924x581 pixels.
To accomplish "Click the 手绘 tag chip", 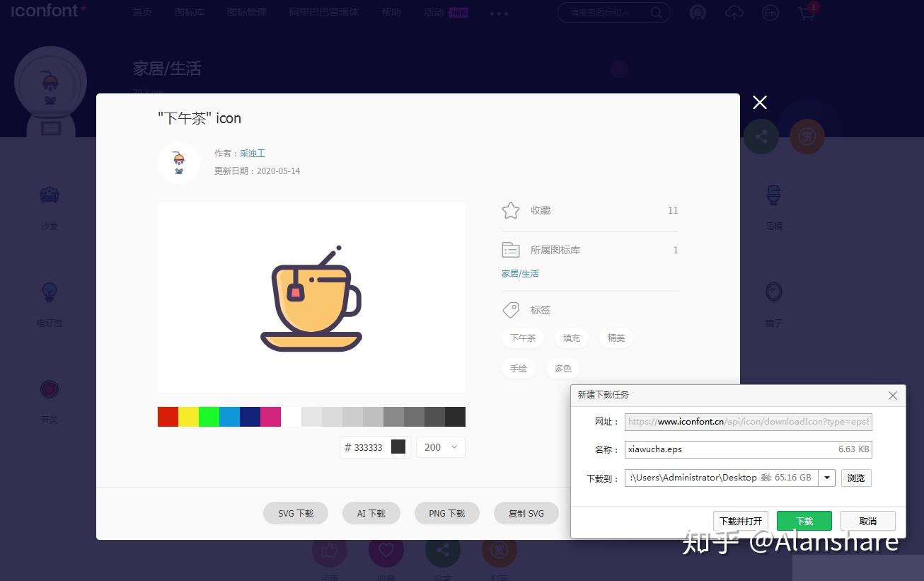I will click(x=519, y=368).
